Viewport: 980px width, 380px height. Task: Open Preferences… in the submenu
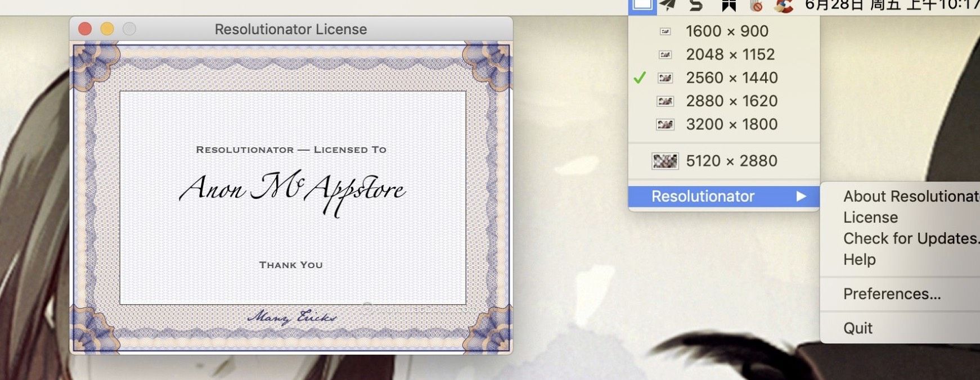[900, 294]
